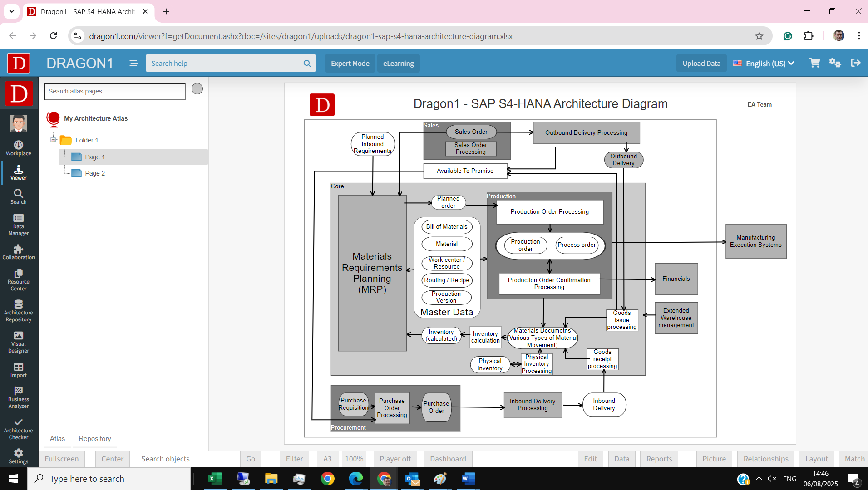This screenshot has height=490, width=868.
Task: Open the Architecture Repository
Action: coord(18,310)
